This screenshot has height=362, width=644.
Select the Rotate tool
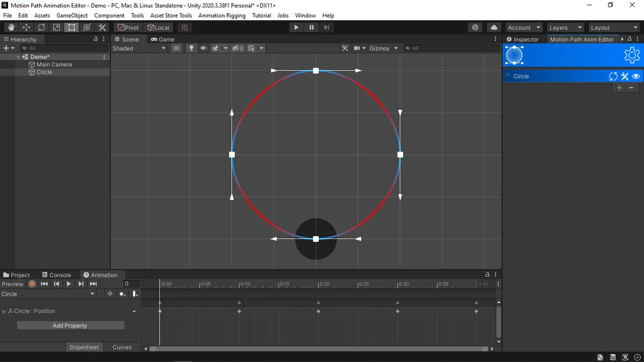point(41,27)
